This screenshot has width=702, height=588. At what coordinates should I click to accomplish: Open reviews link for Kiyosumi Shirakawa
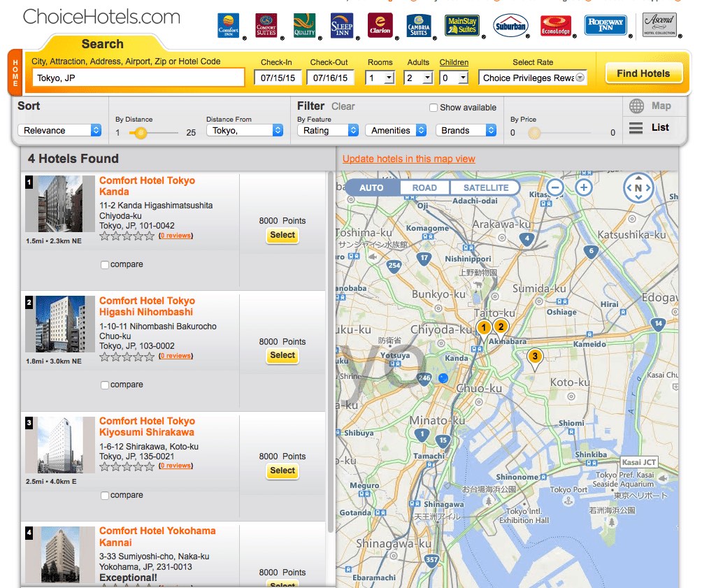pyautogui.click(x=176, y=466)
